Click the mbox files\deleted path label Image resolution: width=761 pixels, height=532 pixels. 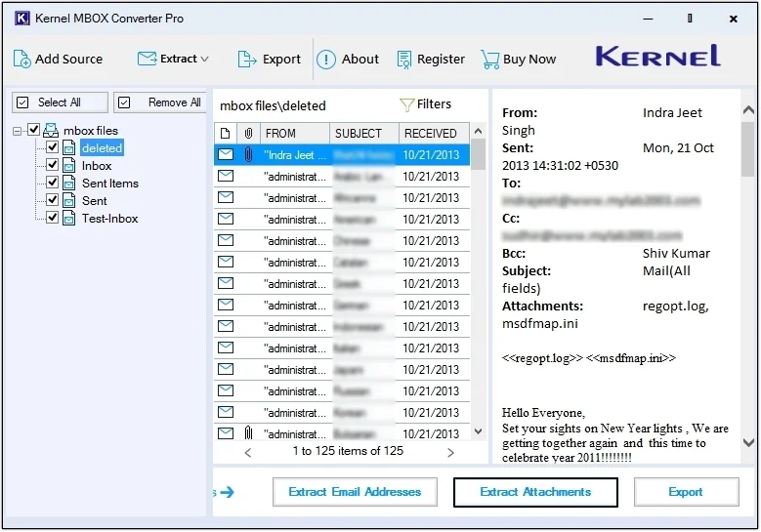(273, 105)
